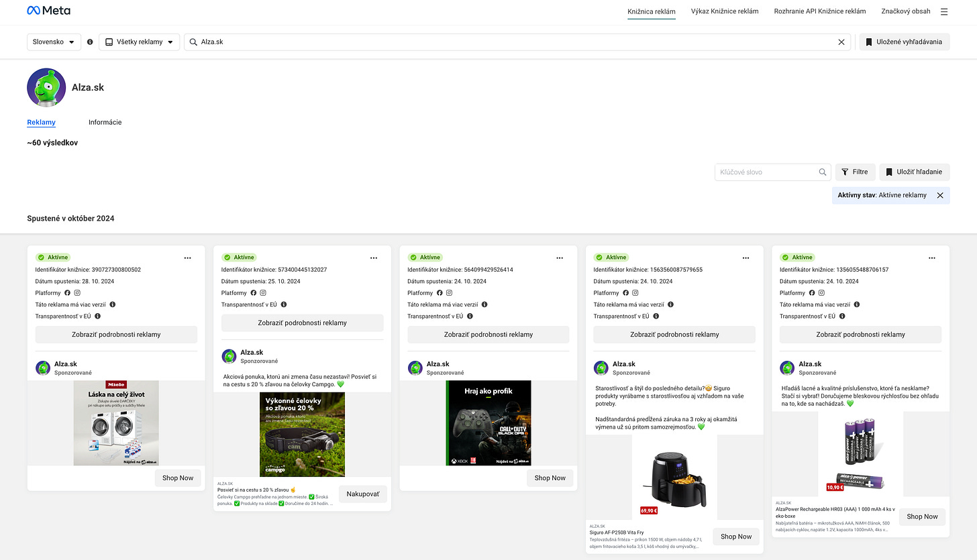Image resolution: width=977 pixels, height=560 pixels.
Task: Show ad details for ad 1356055488706157
Action: [x=861, y=335]
